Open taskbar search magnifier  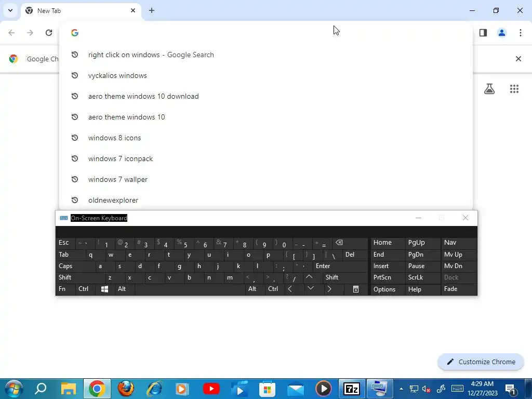[x=41, y=389]
